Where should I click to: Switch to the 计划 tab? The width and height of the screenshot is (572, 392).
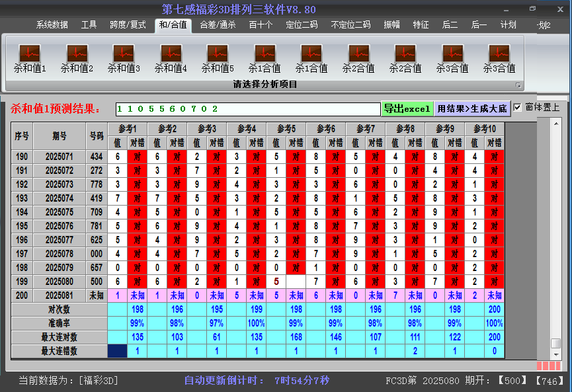pos(508,25)
